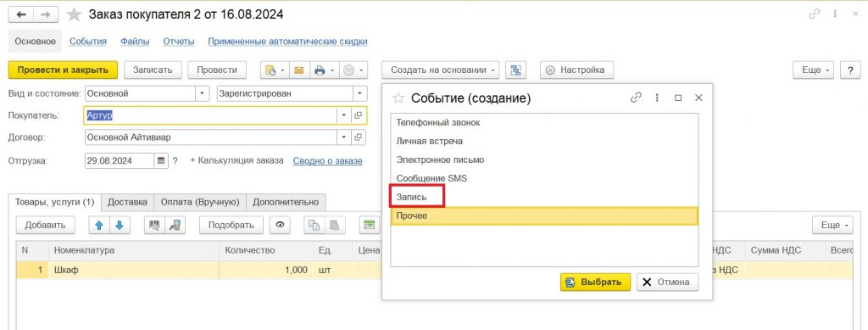Expand greyed status icon dropdown arrow
The width and height of the screenshot is (868, 330).
click(x=361, y=70)
